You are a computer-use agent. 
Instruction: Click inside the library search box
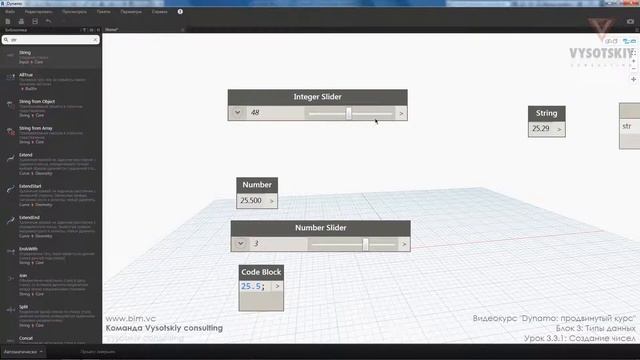[x=51, y=40]
